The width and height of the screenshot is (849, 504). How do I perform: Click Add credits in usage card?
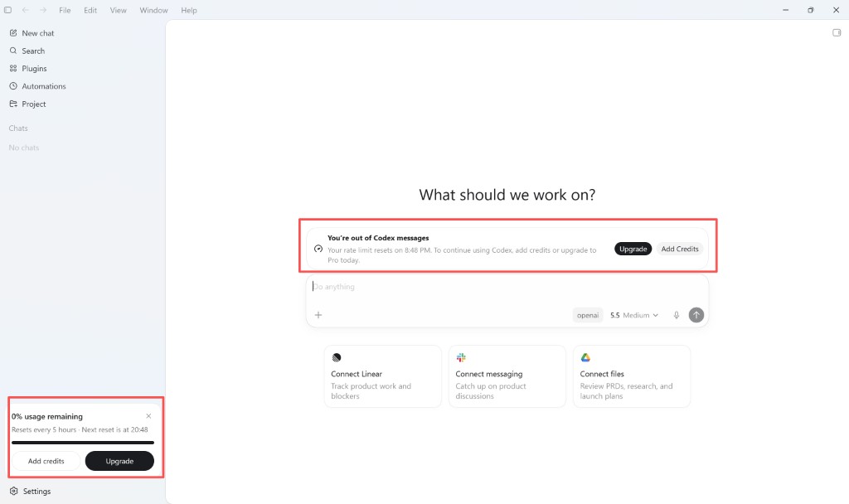(46, 461)
